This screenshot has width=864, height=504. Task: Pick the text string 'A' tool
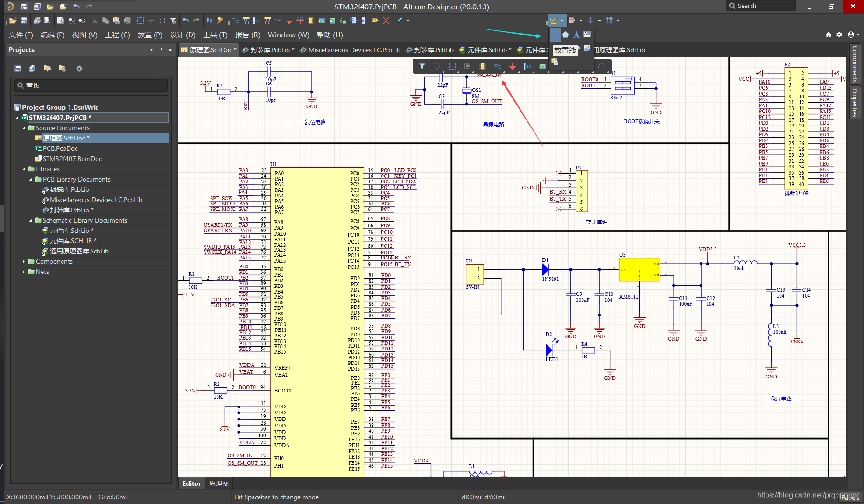coord(576,35)
